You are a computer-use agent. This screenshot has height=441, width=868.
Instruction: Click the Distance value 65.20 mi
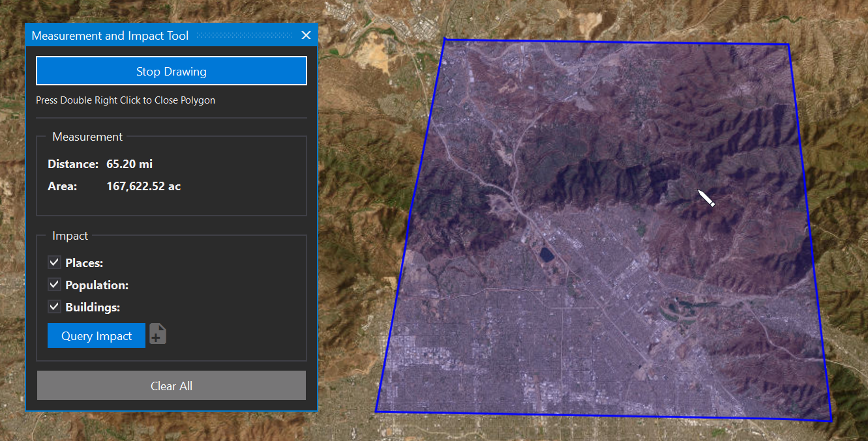pos(129,164)
